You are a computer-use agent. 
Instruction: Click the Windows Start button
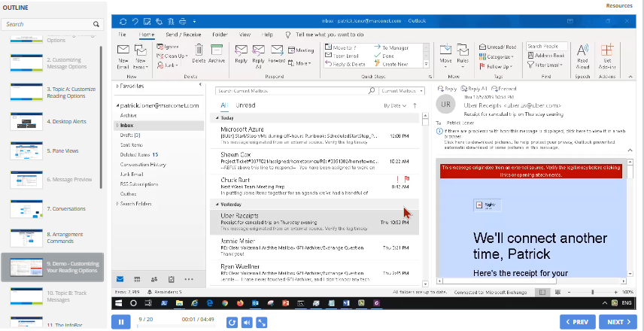pyautogui.click(x=119, y=303)
